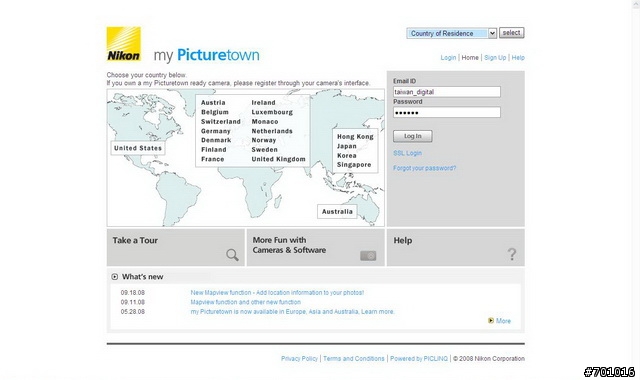Image resolution: width=640 pixels, height=380 pixels.
Task: Select United Kingdom from the country list
Action: (278, 159)
